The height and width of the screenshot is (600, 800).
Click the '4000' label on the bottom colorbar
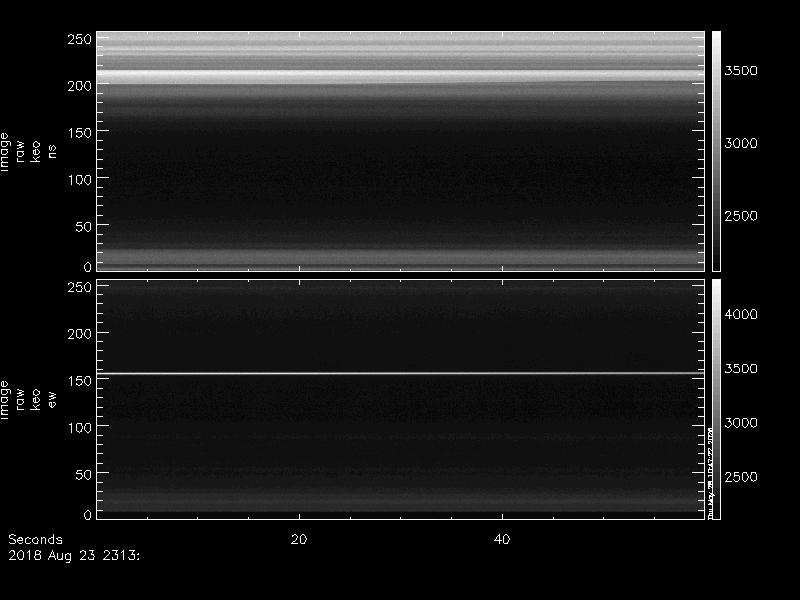(x=741, y=314)
